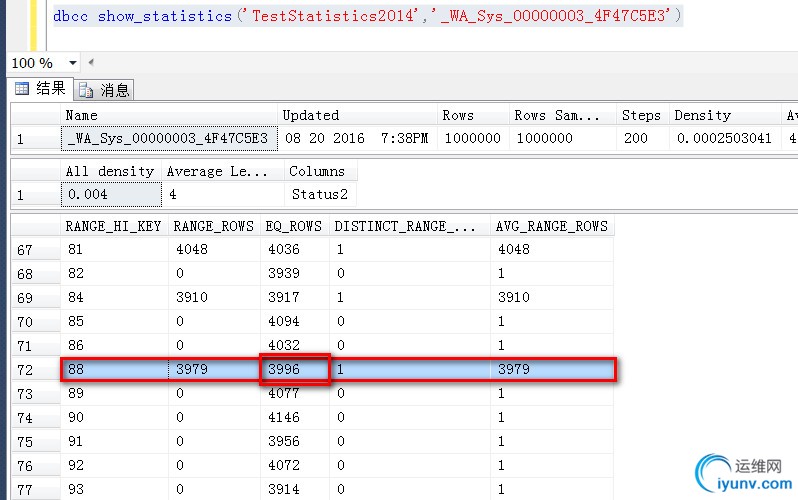Select RANGE_HI_KEY cell 88
The width and height of the screenshot is (798, 500).
tap(115, 369)
